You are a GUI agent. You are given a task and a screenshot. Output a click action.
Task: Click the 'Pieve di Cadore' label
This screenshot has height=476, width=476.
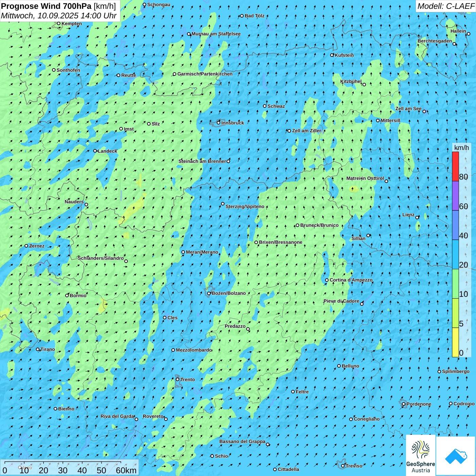click(341, 301)
